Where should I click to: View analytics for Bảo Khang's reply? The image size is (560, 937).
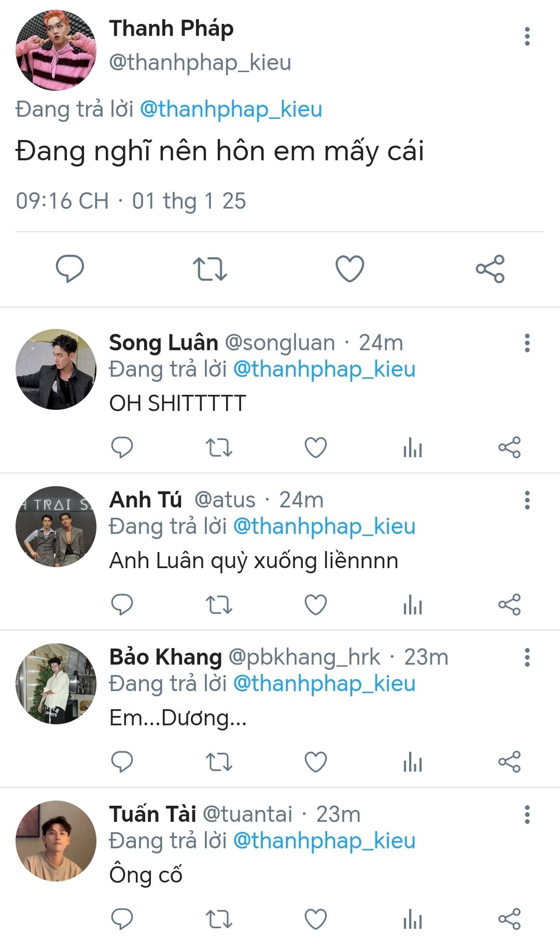pos(413,762)
